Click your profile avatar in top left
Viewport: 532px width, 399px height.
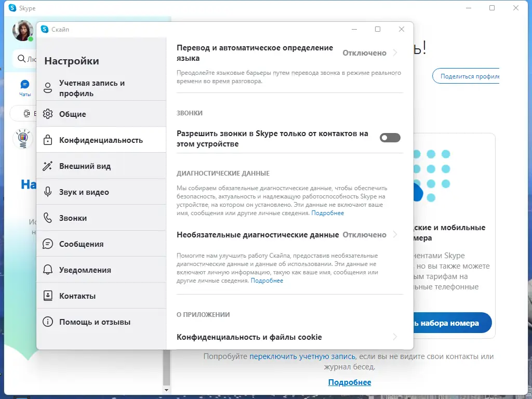[22, 30]
